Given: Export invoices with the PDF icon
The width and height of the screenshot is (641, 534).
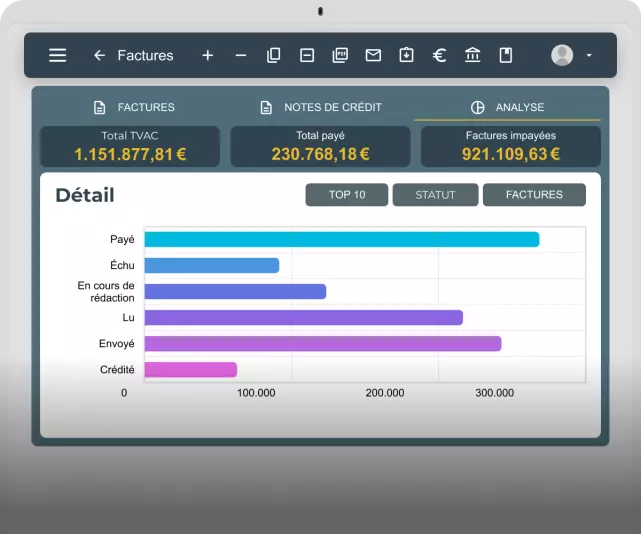Looking at the screenshot, I should coord(340,55).
